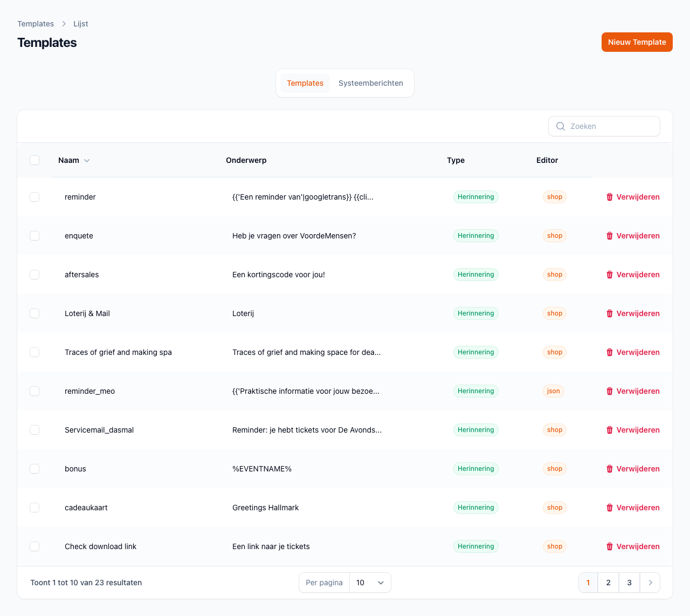Click the magnifier icon in the search box
Viewport: 690px width, 616px height.
(x=561, y=126)
